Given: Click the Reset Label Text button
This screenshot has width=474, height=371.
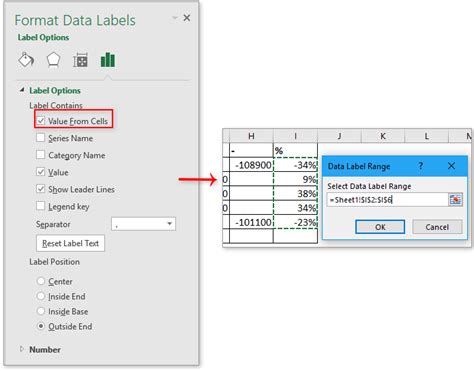Looking at the screenshot, I should (70, 243).
